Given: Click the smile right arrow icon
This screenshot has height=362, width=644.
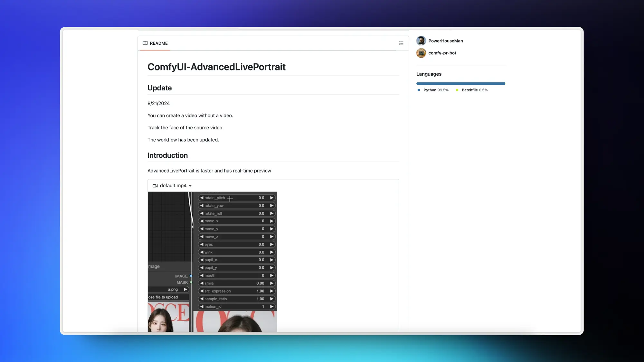Looking at the screenshot, I should click(x=272, y=283).
